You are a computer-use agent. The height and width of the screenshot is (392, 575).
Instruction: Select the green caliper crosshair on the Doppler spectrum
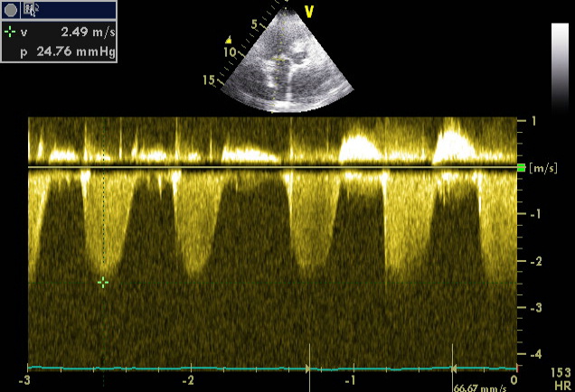[103, 283]
